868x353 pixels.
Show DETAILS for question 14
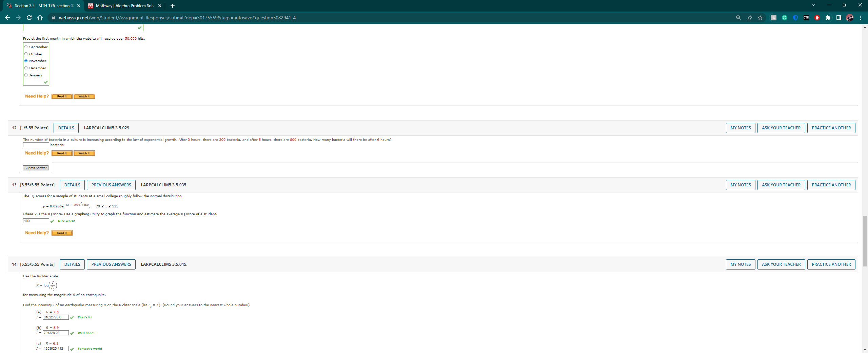[x=72, y=264]
